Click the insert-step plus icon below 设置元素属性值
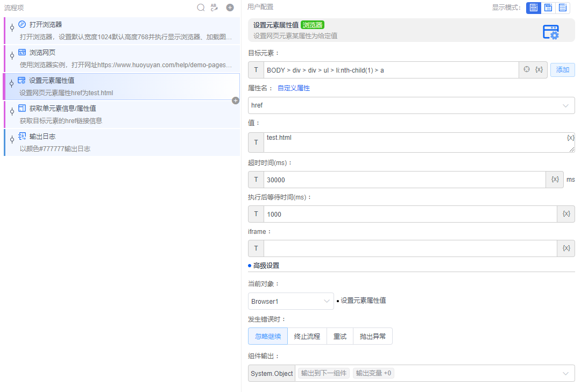Viewport: 581px width, 392px height. pos(235,101)
